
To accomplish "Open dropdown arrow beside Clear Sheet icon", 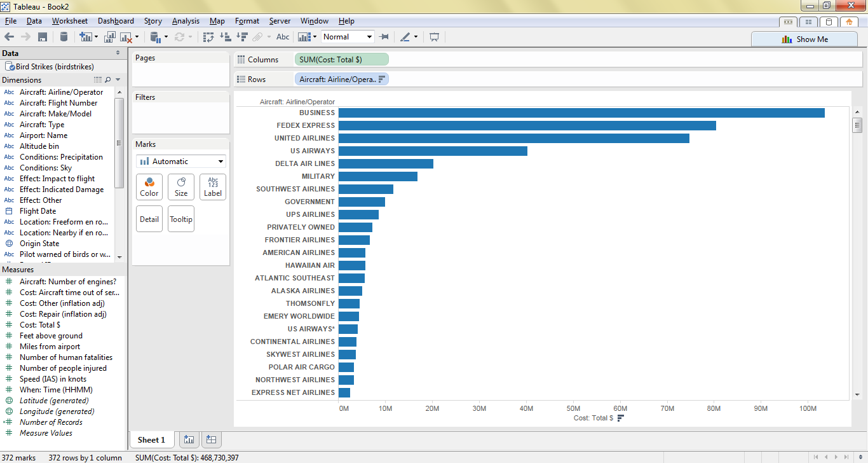I will (137, 37).
